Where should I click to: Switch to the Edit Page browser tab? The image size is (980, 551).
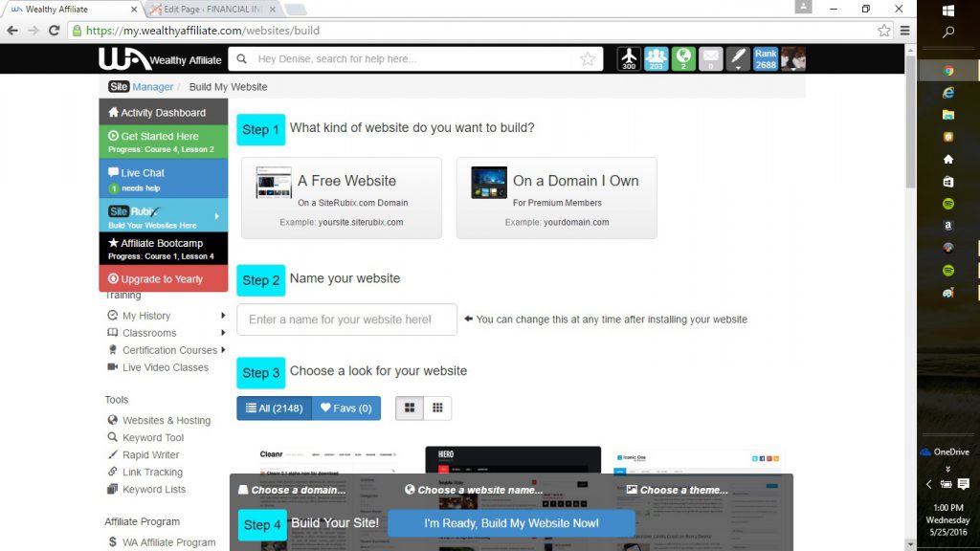(212, 10)
